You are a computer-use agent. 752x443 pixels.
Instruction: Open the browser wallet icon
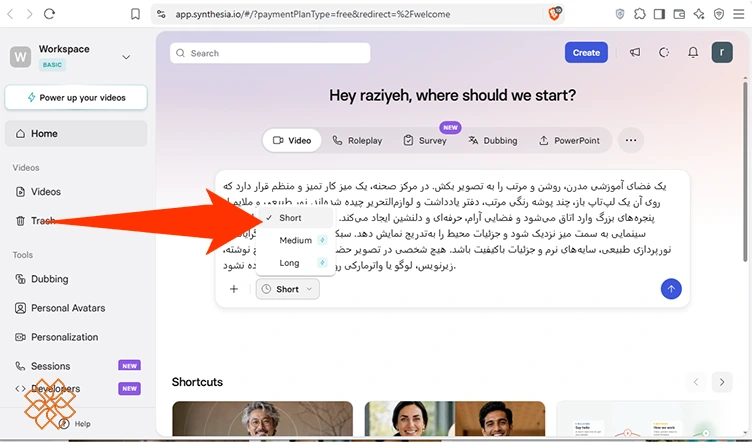(x=679, y=14)
